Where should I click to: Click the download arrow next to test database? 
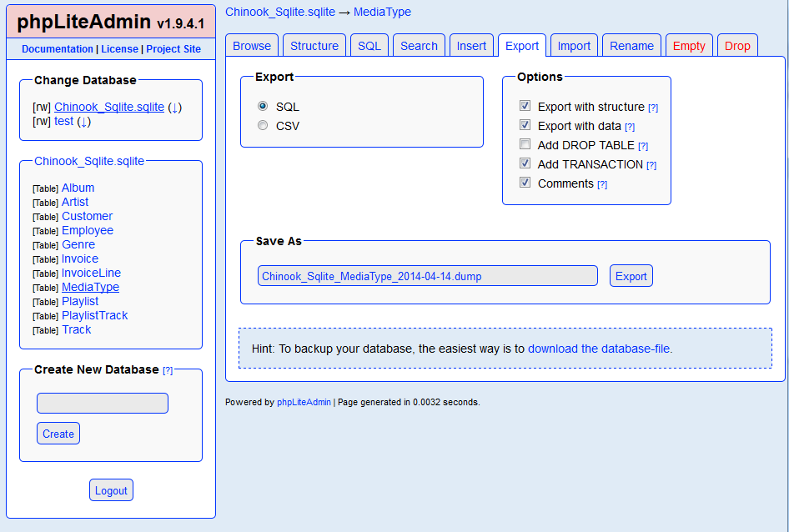click(x=83, y=121)
